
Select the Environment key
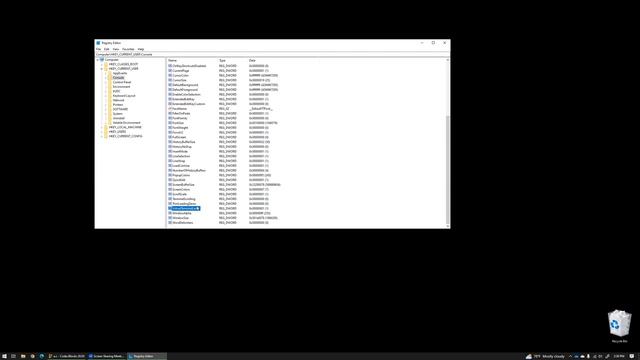122,87
